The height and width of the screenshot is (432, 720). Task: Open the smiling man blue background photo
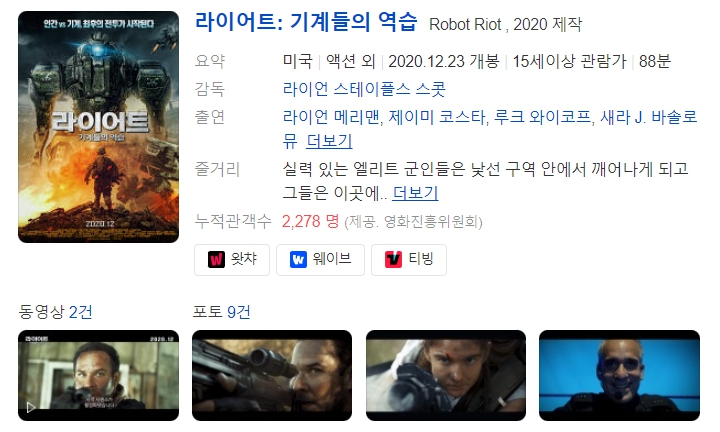coord(619,375)
